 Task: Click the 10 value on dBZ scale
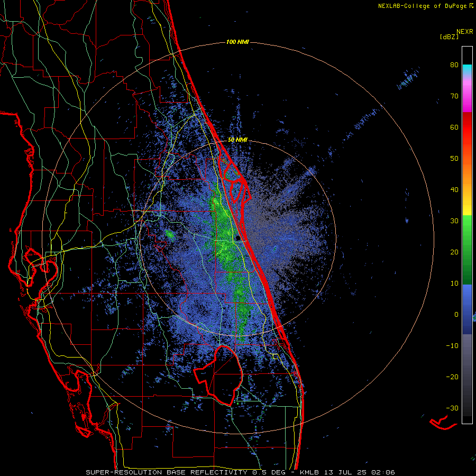(454, 283)
